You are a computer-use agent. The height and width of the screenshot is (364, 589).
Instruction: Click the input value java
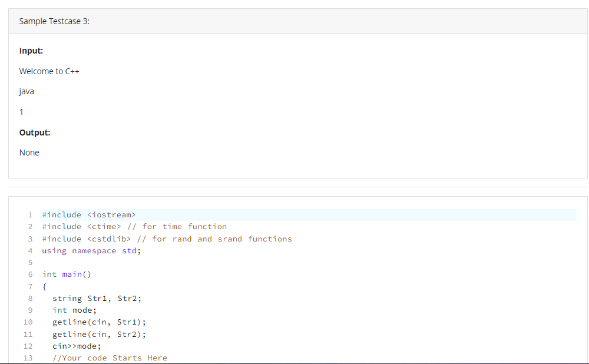tap(26, 91)
